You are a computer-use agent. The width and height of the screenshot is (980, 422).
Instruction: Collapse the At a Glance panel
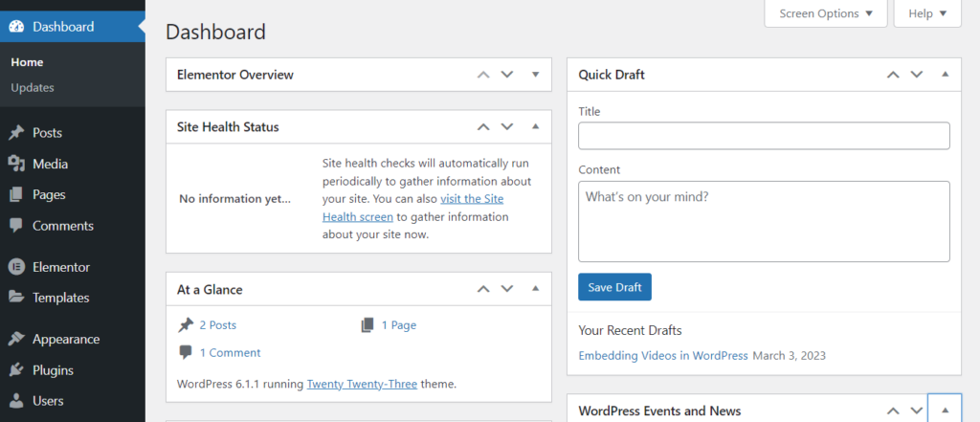pos(535,289)
